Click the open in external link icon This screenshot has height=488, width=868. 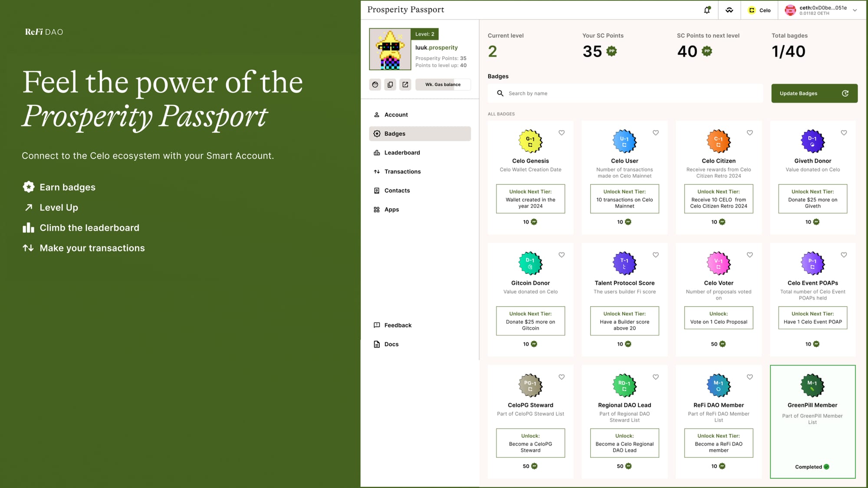coord(405,85)
